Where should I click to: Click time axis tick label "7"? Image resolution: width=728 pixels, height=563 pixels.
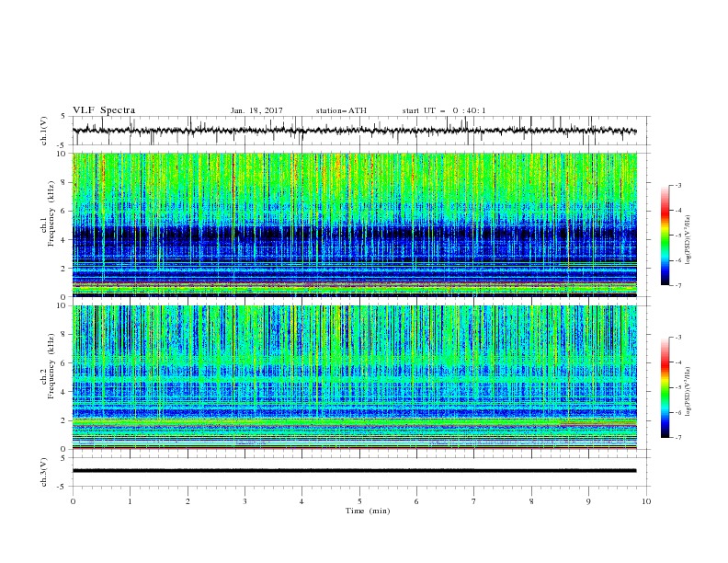coord(474,501)
